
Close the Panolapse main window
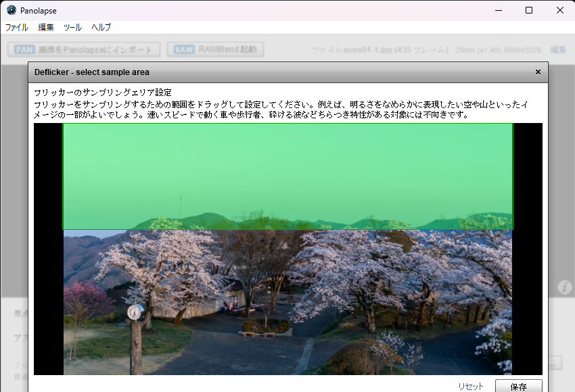[x=560, y=10]
